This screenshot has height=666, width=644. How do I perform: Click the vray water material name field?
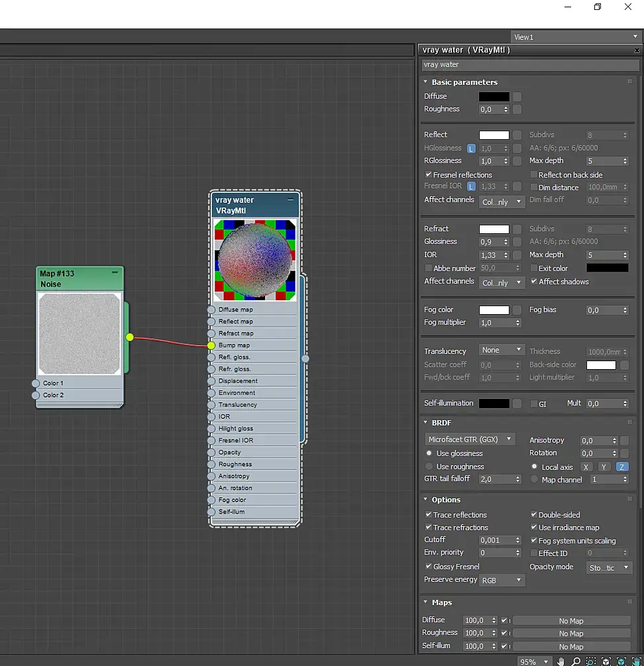[530, 64]
